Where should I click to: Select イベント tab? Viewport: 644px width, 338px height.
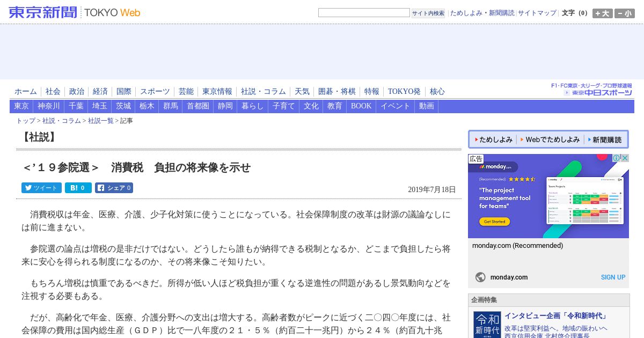(396, 106)
